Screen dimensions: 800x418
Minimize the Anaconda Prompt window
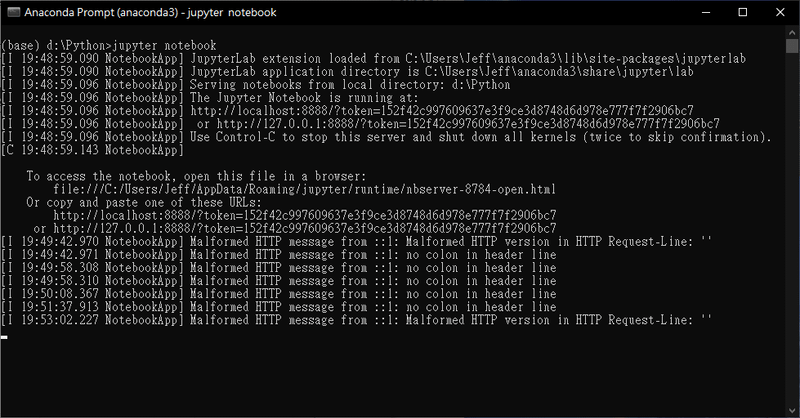point(706,12)
